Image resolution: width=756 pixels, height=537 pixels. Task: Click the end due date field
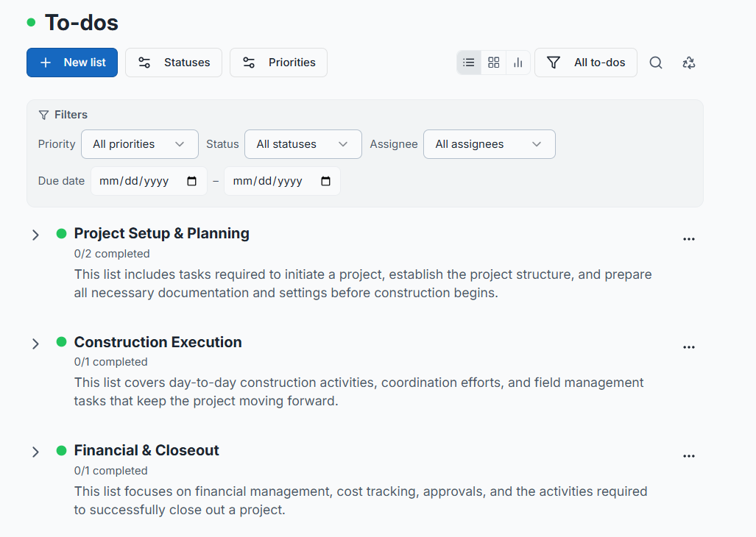coord(283,181)
